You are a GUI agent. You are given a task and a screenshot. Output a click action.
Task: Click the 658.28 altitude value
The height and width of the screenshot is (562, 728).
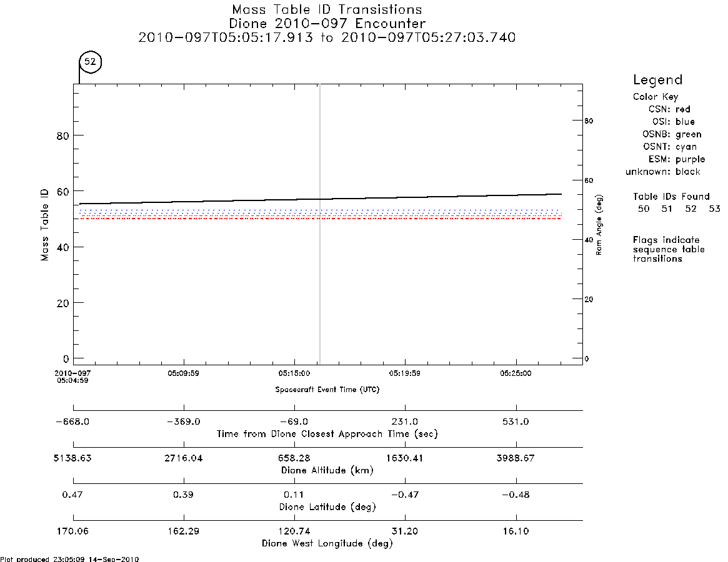(x=294, y=458)
